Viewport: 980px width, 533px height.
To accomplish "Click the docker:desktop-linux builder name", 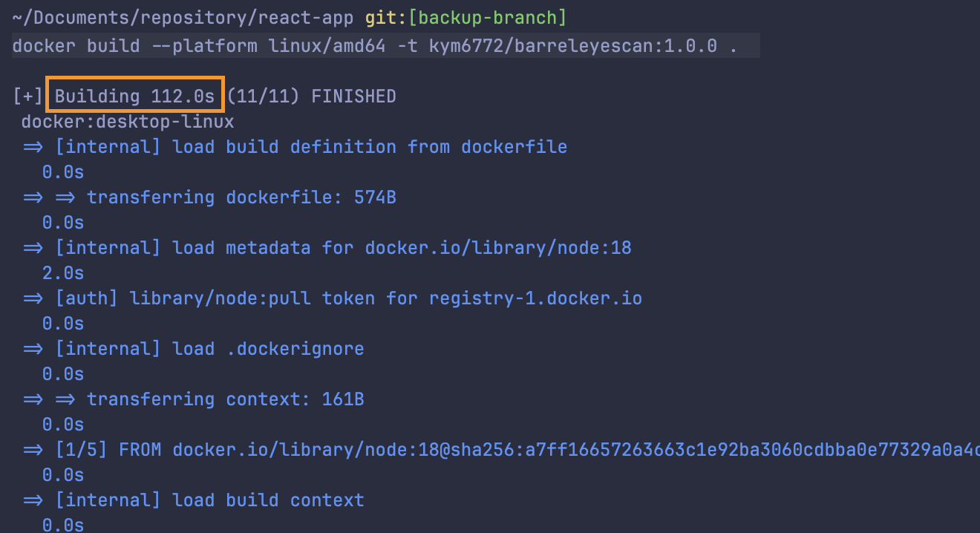I will 128,122.
